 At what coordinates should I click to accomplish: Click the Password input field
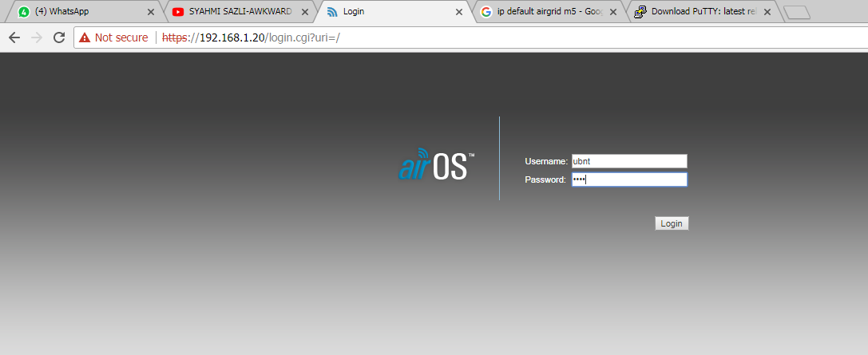(x=629, y=179)
